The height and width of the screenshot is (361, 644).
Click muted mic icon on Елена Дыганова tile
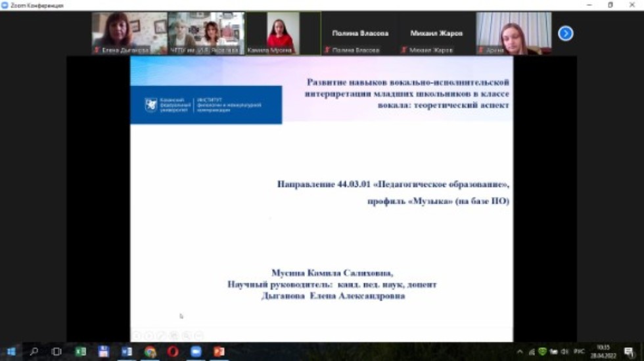(x=97, y=50)
